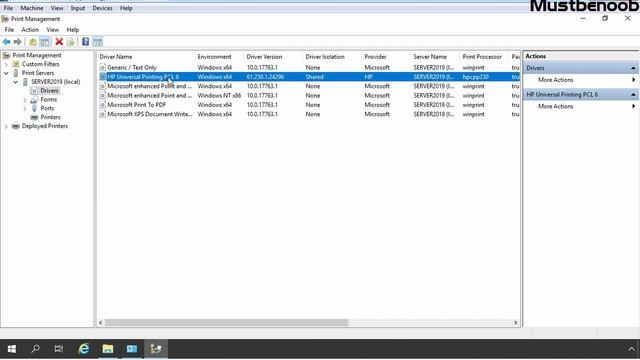Image resolution: width=640 pixels, height=360 pixels.
Task: Click the Generic / Text Only driver icon
Action: [103, 67]
